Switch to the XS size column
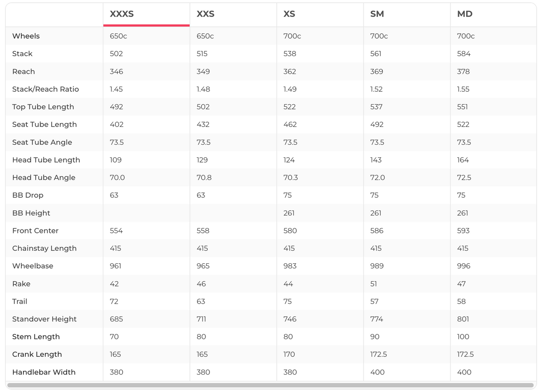 click(x=289, y=14)
